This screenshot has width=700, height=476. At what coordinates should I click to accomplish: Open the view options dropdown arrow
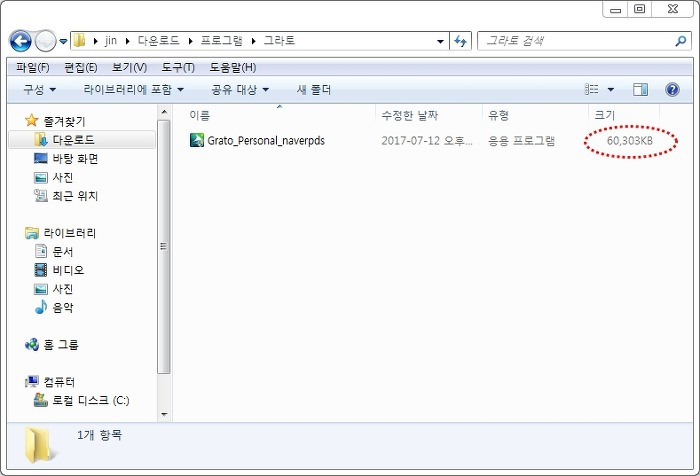click(611, 90)
